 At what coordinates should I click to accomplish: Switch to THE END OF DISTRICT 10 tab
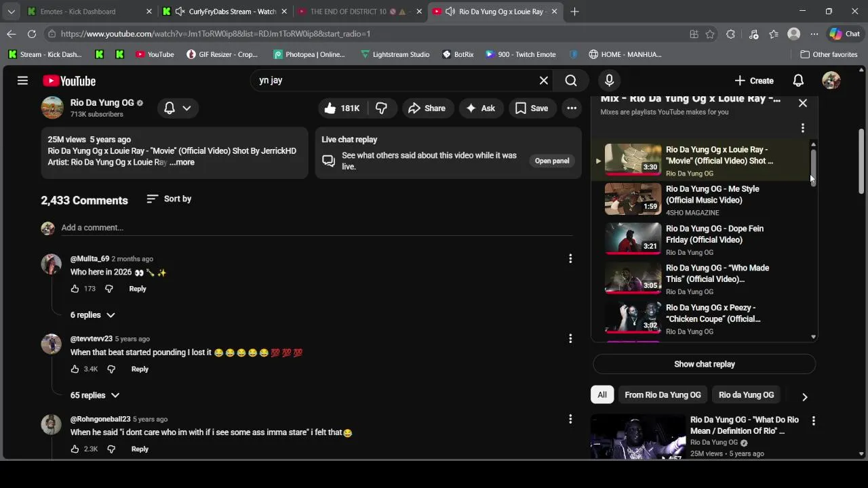click(x=360, y=12)
